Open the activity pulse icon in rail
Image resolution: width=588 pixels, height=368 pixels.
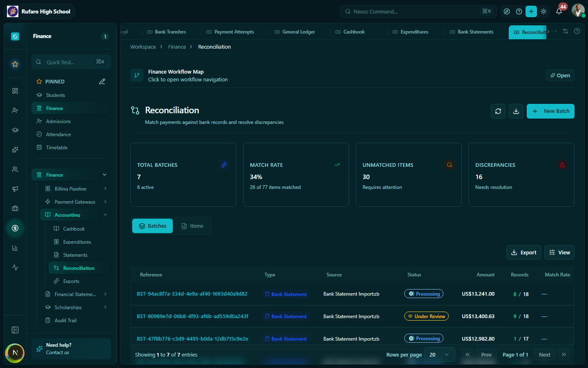coord(15,267)
